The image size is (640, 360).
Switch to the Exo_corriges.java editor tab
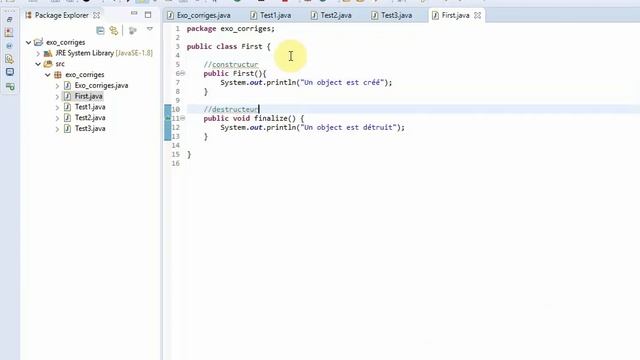pyautogui.click(x=203, y=16)
